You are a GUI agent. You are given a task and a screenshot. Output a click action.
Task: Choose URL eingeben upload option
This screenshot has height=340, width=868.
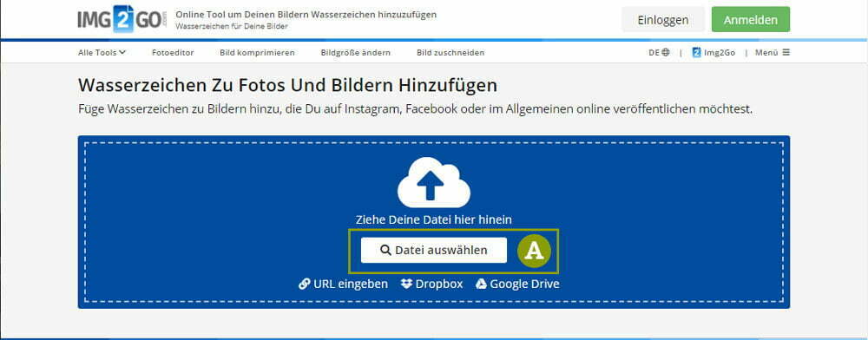pos(343,284)
